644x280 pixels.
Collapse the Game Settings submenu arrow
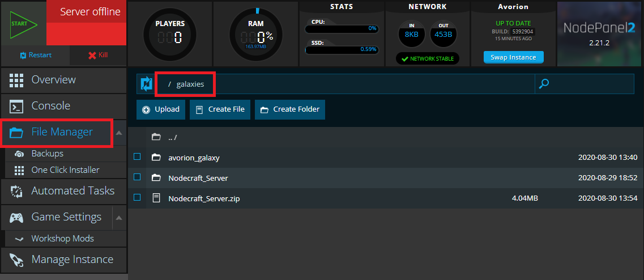119,218
